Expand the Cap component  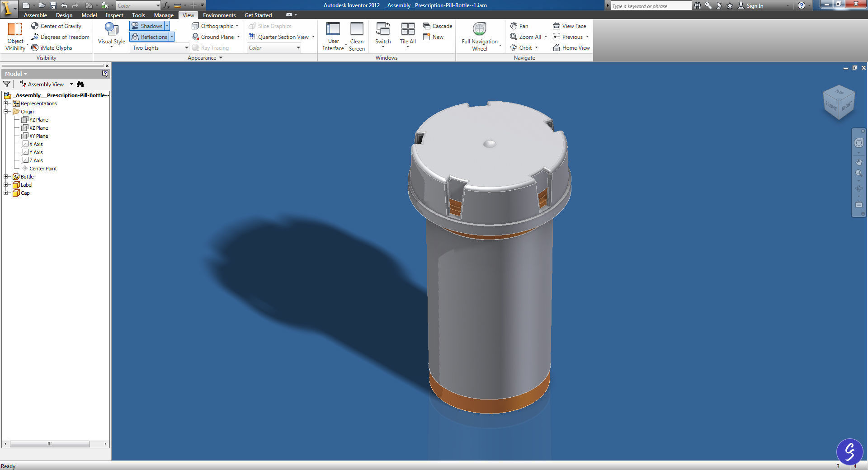click(6, 193)
